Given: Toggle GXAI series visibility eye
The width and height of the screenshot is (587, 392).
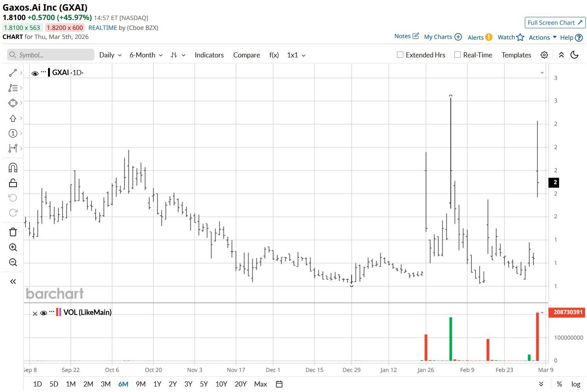Looking at the screenshot, I should coord(35,73).
